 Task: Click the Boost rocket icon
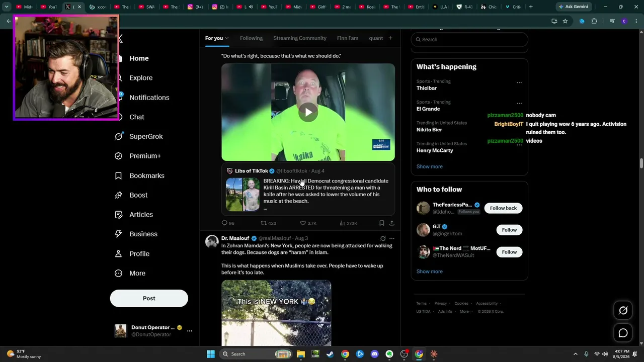119,195
